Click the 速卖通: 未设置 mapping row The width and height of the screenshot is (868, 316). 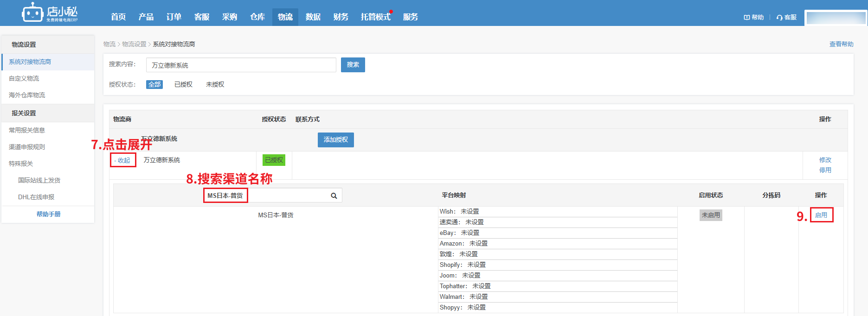pos(558,222)
